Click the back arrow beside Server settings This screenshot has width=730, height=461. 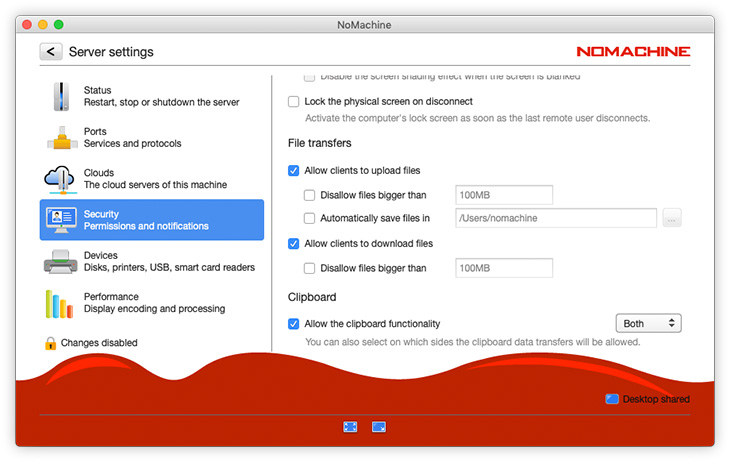tap(51, 52)
